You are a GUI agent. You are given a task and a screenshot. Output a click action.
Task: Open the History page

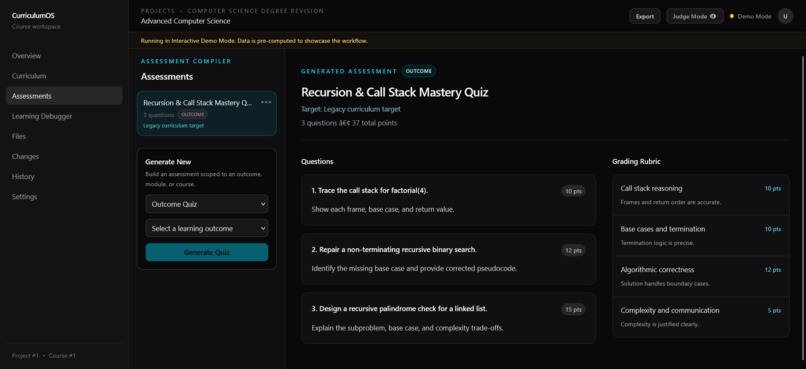pos(64,176)
